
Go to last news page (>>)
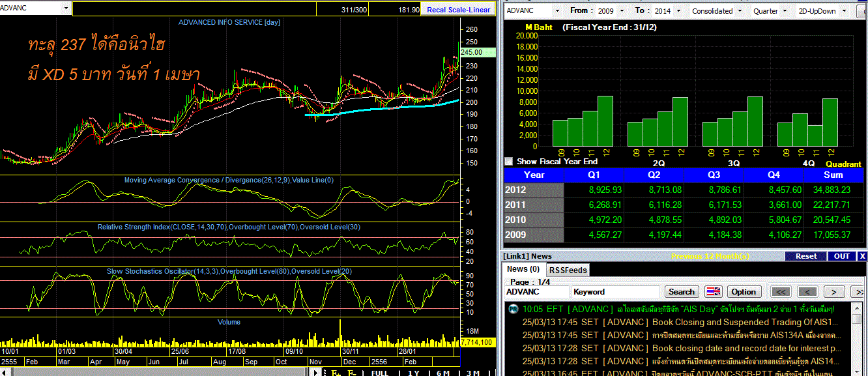(859, 292)
